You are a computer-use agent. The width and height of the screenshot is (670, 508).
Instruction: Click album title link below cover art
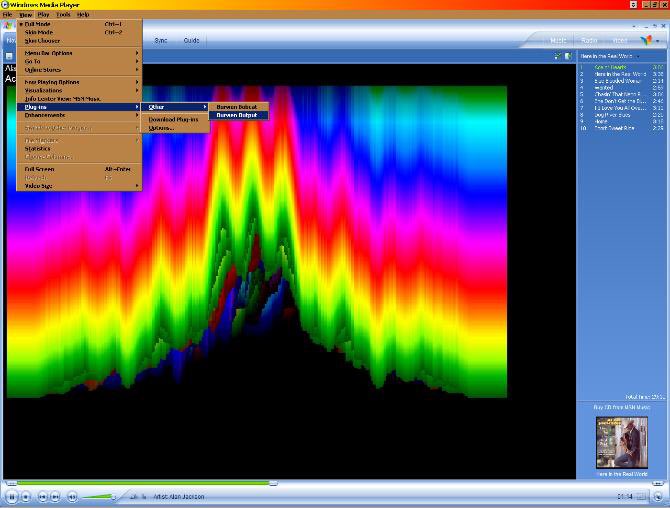click(622, 474)
